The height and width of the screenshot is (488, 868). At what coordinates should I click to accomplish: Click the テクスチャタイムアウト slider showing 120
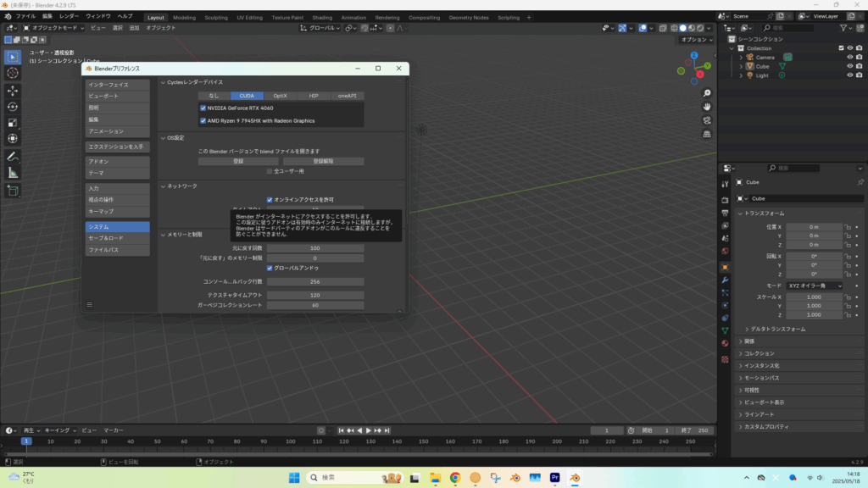315,296
